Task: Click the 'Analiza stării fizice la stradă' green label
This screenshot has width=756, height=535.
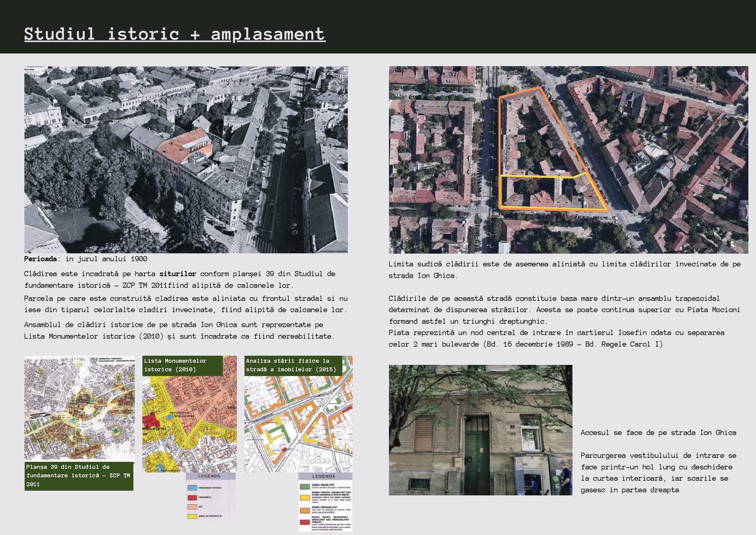Action: [x=293, y=365]
